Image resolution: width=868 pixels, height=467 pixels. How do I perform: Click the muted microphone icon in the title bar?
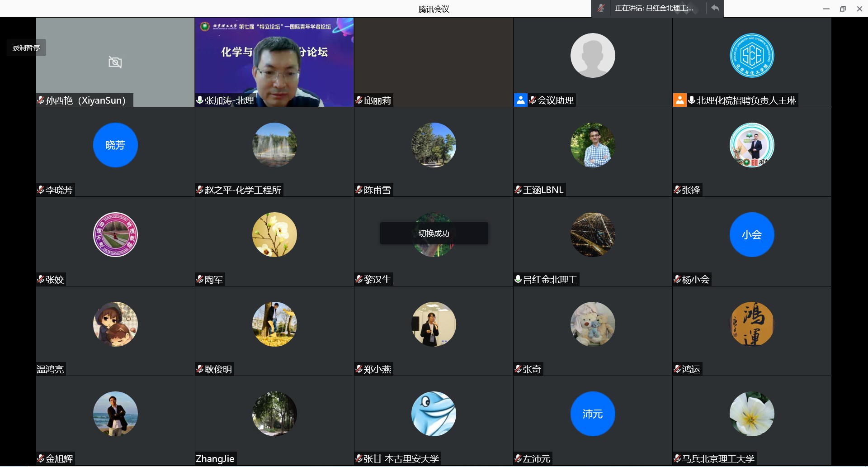pos(601,8)
